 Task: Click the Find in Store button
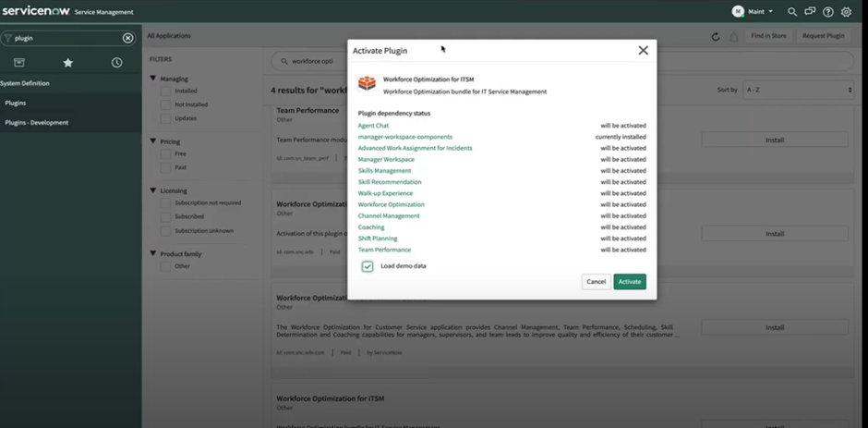pyautogui.click(x=768, y=36)
